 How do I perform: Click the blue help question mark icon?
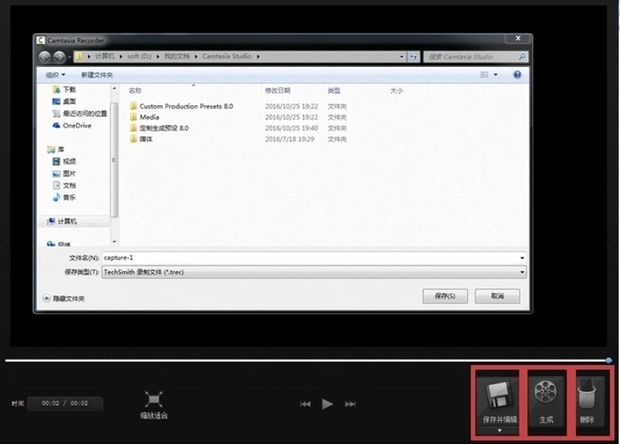click(x=517, y=74)
